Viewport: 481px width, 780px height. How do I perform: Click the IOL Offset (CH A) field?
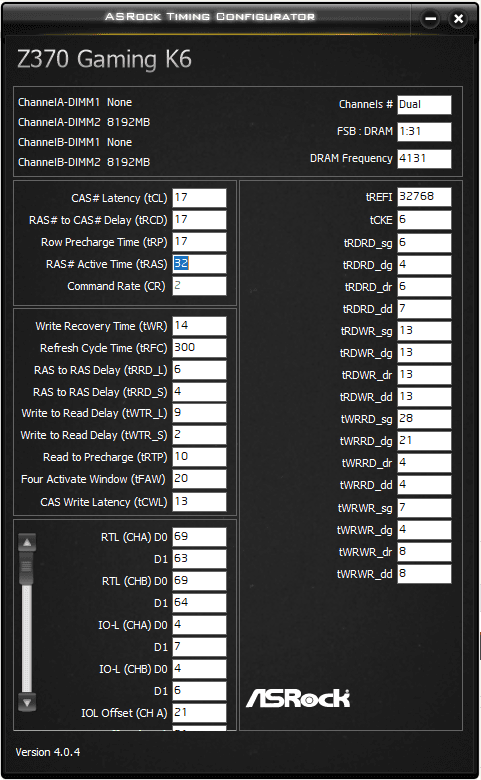click(199, 712)
